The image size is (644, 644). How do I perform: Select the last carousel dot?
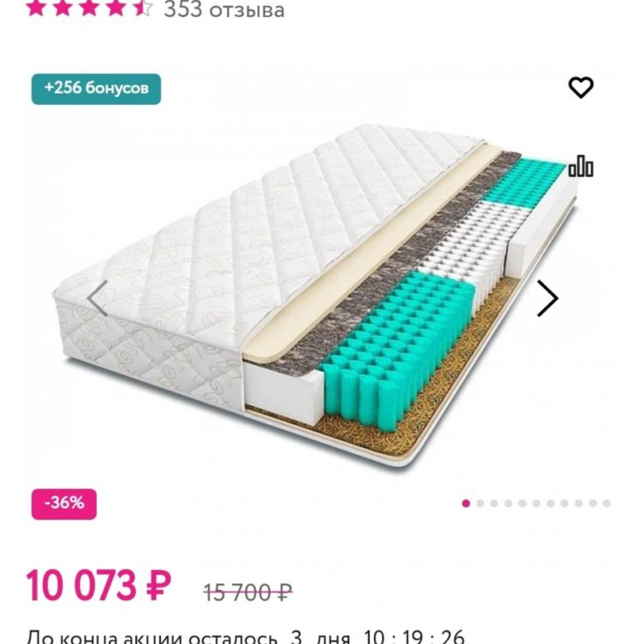[607, 503]
